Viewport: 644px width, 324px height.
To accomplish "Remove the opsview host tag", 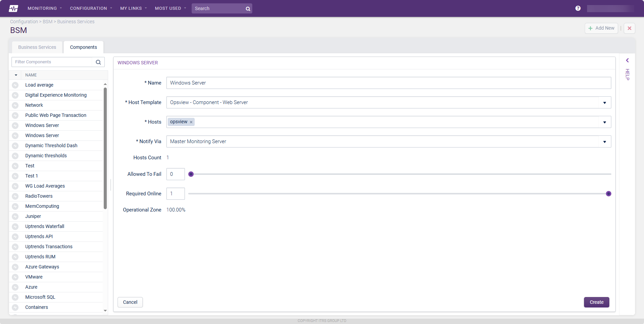I will (x=191, y=122).
